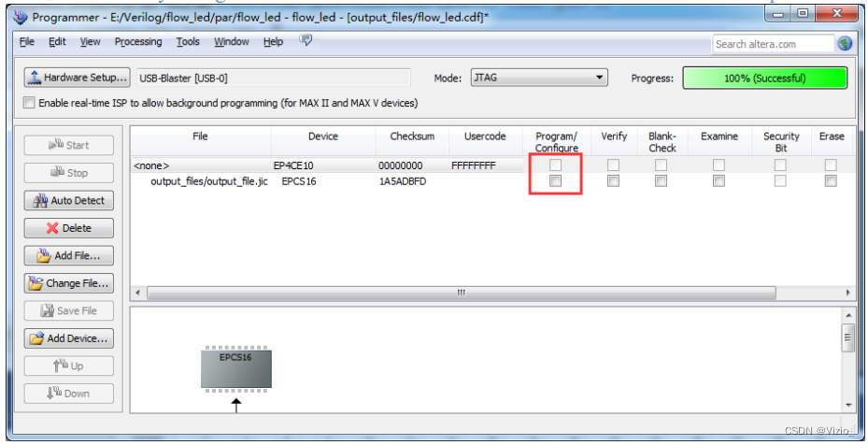Viewport: 868px width, 445px height.
Task: Toggle Examine checkbox for EPCS16 row
Action: click(x=719, y=180)
